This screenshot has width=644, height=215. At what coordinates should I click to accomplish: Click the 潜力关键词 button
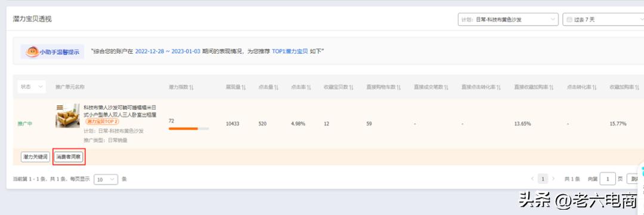pyautogui.click(x=35, y=156)
